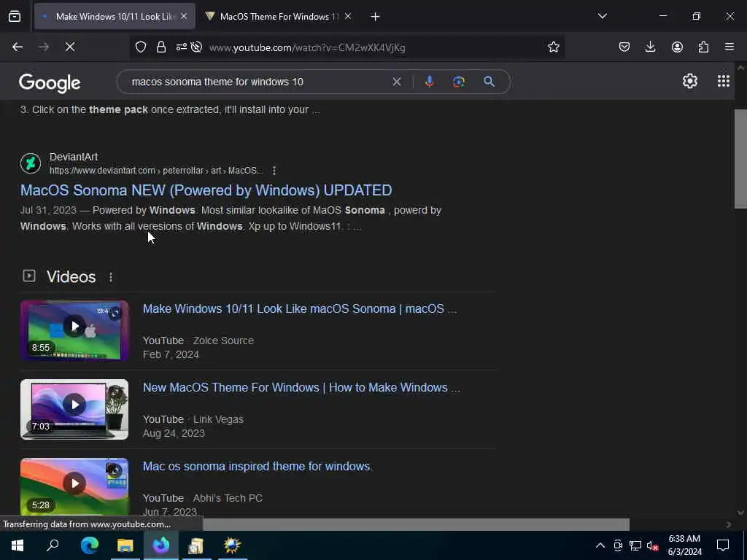This screenshot has width=747, height=560.
Task: Search by image with Google Lens
Action: (458, 82)
